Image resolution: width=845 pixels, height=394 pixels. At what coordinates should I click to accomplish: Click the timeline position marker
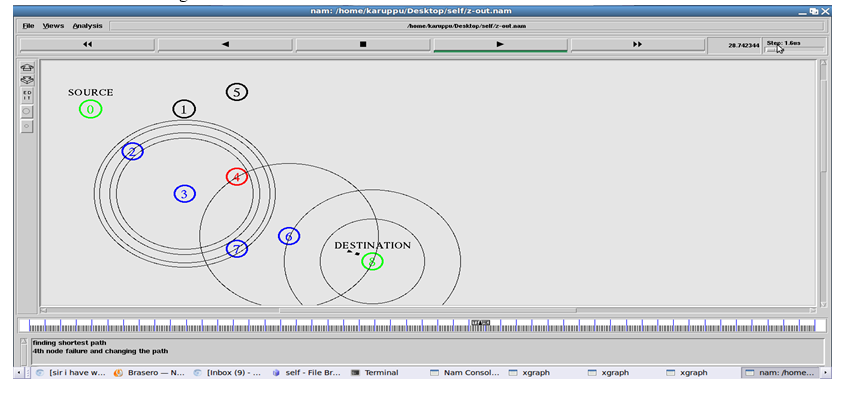point(480,323)
